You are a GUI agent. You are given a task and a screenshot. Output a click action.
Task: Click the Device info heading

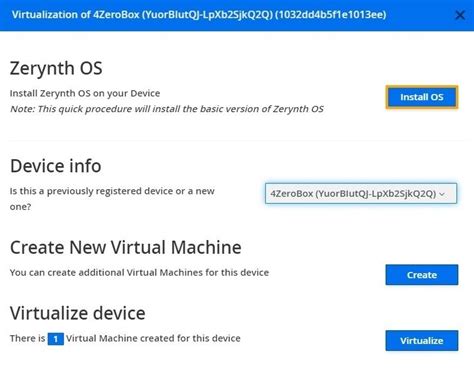(x=56, y=166)
